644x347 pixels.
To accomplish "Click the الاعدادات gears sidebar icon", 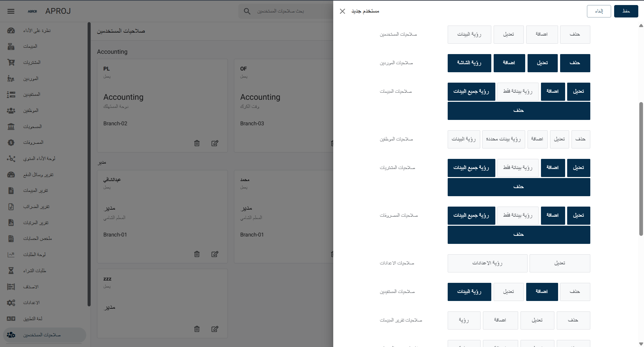I will tap(11, 303).
